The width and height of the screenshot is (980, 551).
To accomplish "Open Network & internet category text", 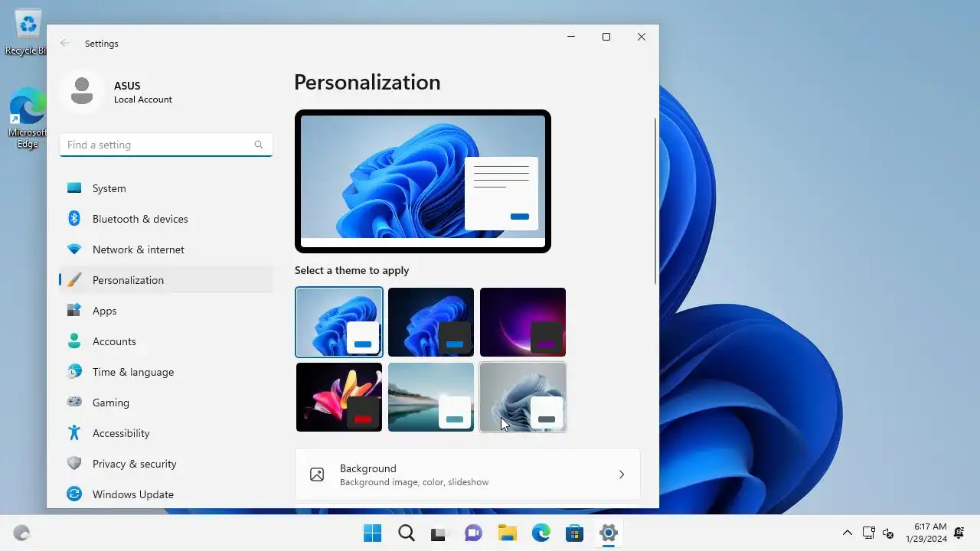I will coord(139,249).
